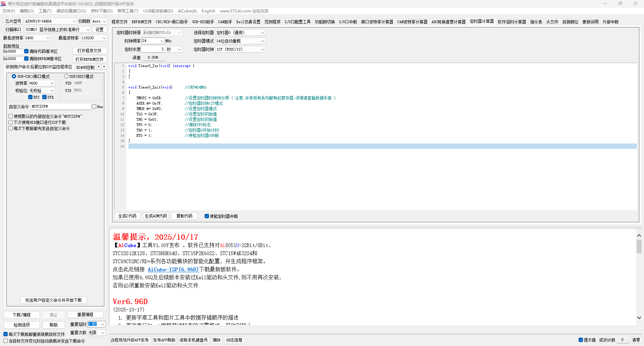The width and height of the screenshot is (644, 346).
Task: Switch to the 串口波特率计算器 tab
Action: (377, 22)
